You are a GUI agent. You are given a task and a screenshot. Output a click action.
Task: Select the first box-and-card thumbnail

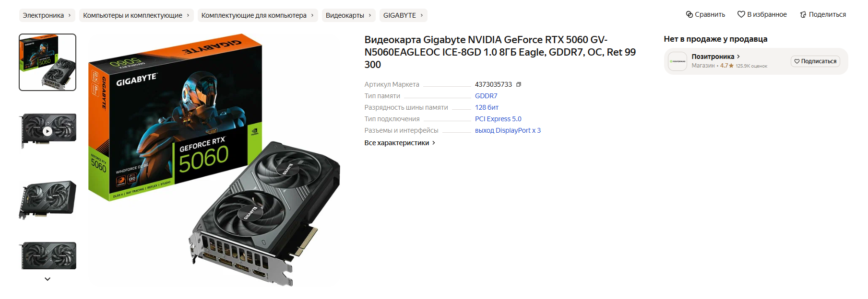pyautogui.click(x=48, y=62)
